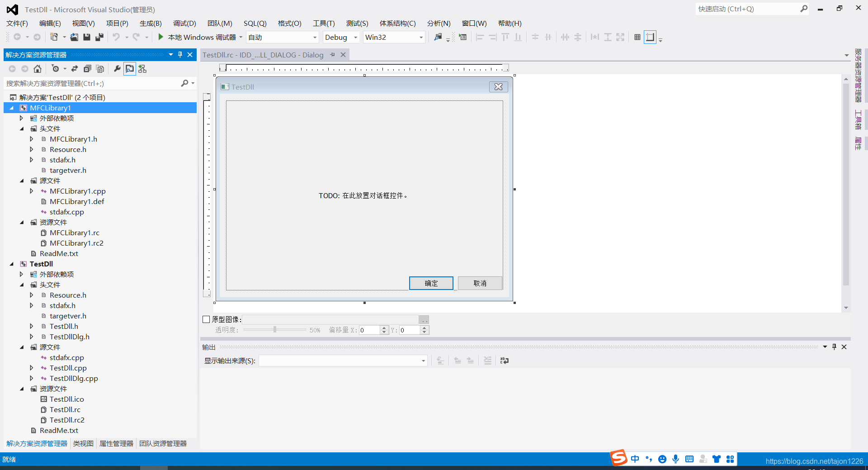The width and height of the screenshot is (868, 470).
Task: Switch to the 团队资源管理器 tab
Action: click(x=163, y=444)
